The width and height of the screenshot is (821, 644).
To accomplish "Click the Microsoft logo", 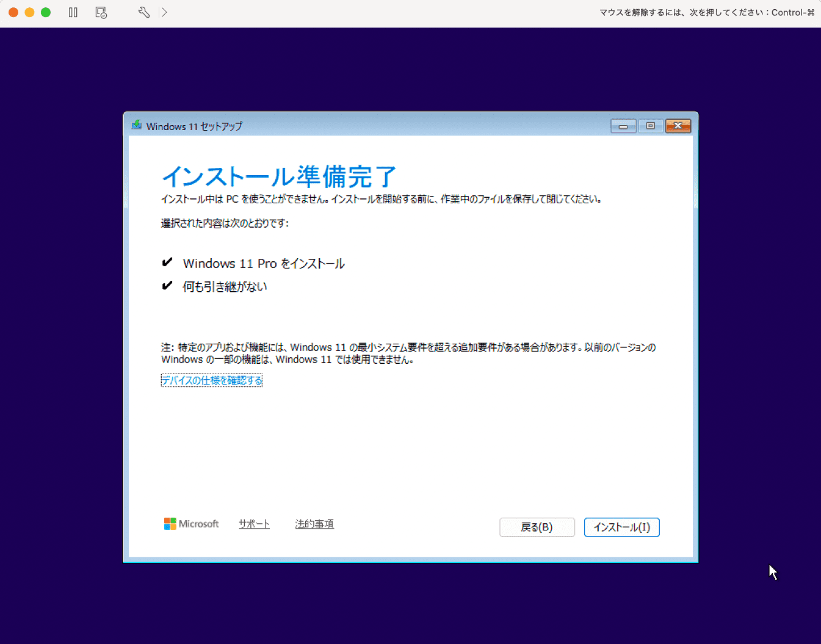I will pos(191,524).
